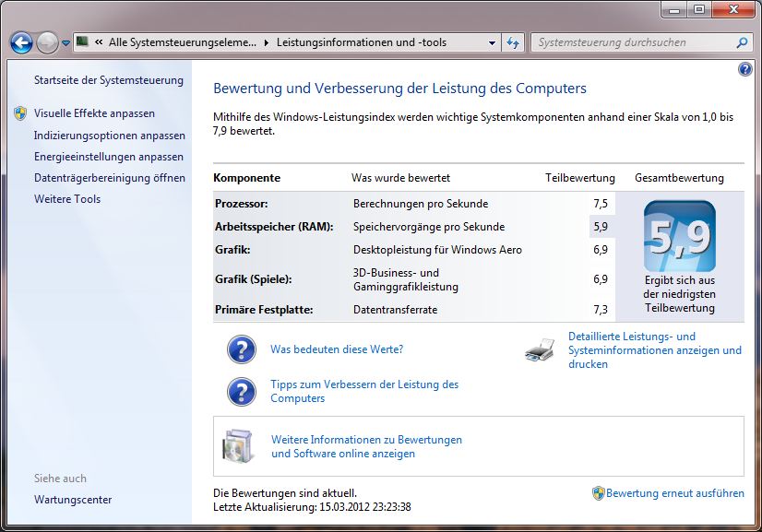Viewport: 762px width, 532px height.
Task: Open 'Indizierungsoptionen anpassen' in the sidebar
Action: coord(109,136)
